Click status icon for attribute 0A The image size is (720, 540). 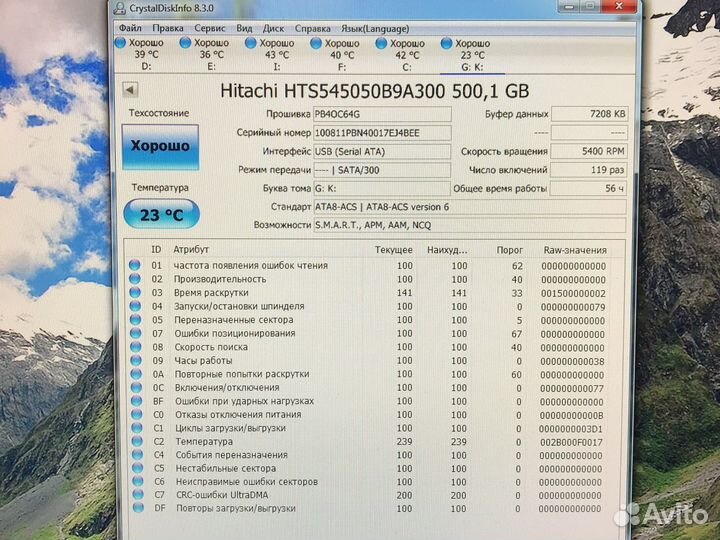tap(136, 374)
